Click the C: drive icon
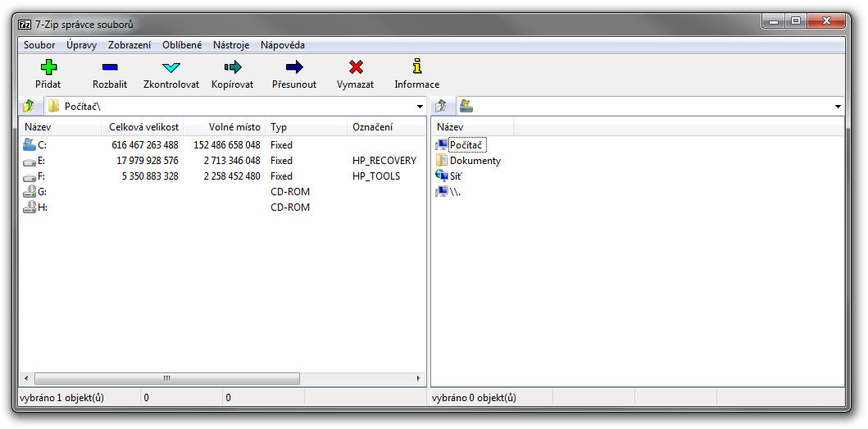Image resolution: width=868 pixels, height=429 pixels. pos(30,144)
